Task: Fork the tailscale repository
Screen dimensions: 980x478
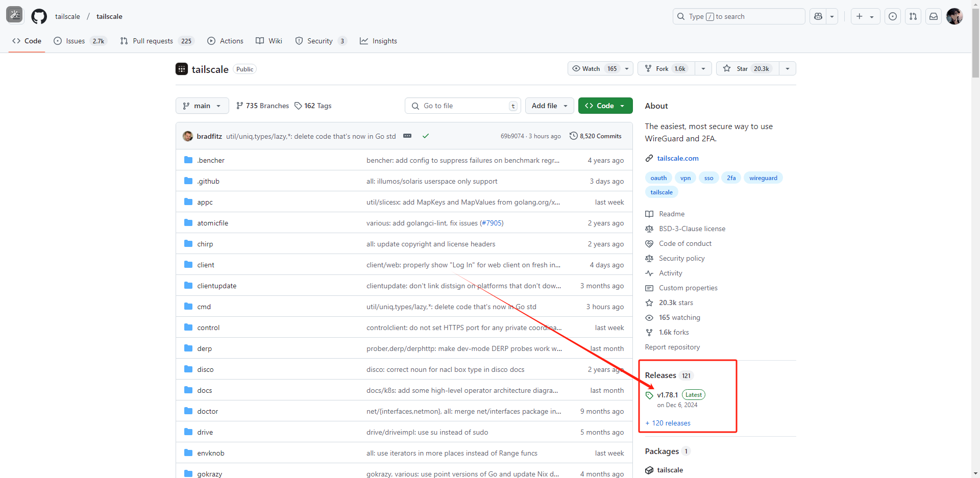Action: 666,68
